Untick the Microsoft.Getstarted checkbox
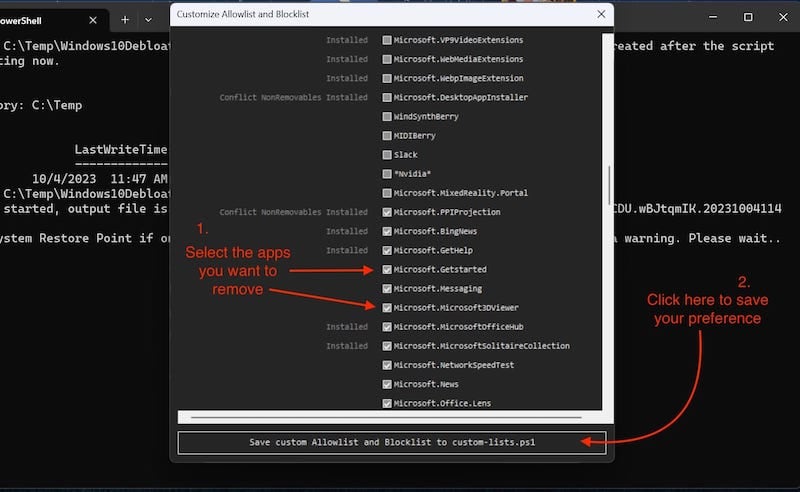The width and height of the screenshot is (800, 492). [387, 269]
